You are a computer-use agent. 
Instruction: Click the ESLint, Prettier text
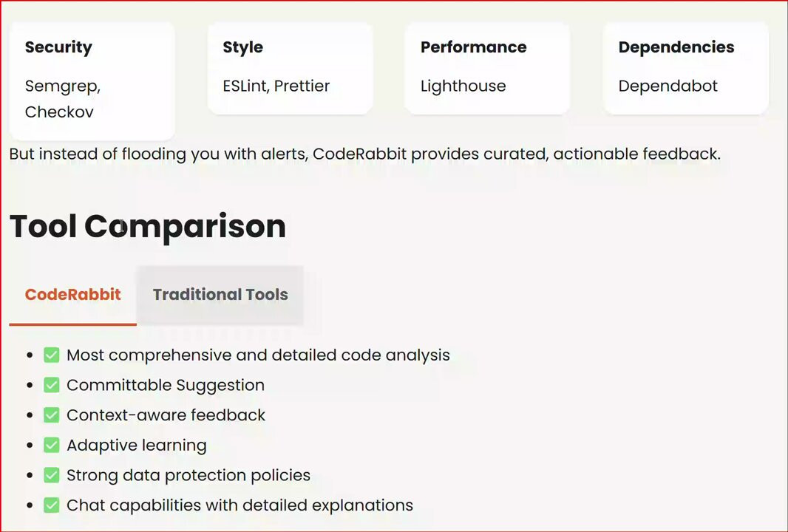(276, 86)
